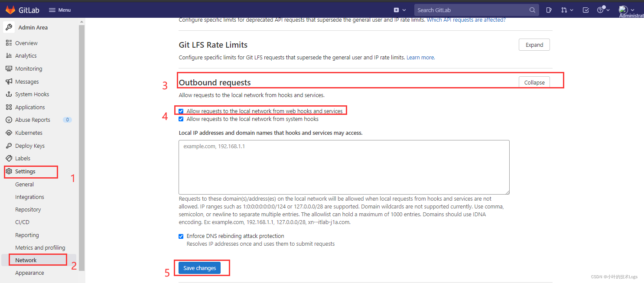Open the Learn more link

click(x=420, y=57)
